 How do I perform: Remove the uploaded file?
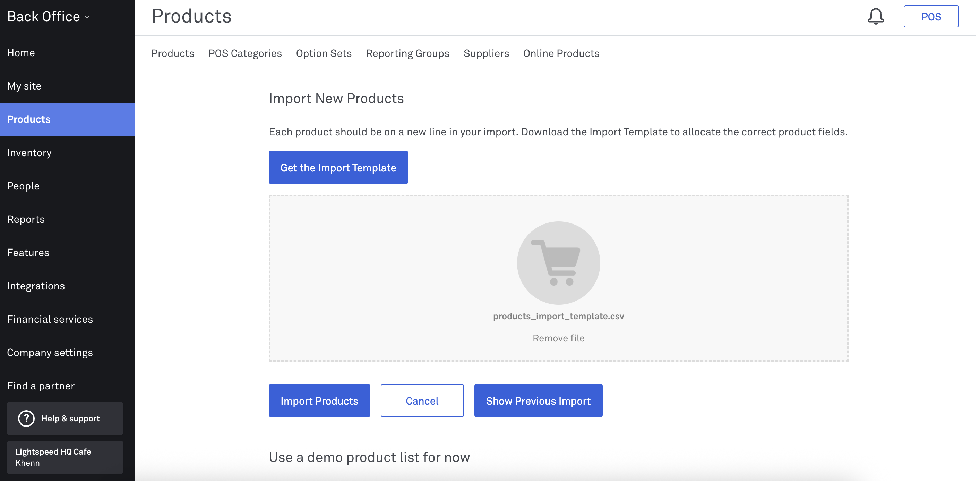tap(558, 338)
